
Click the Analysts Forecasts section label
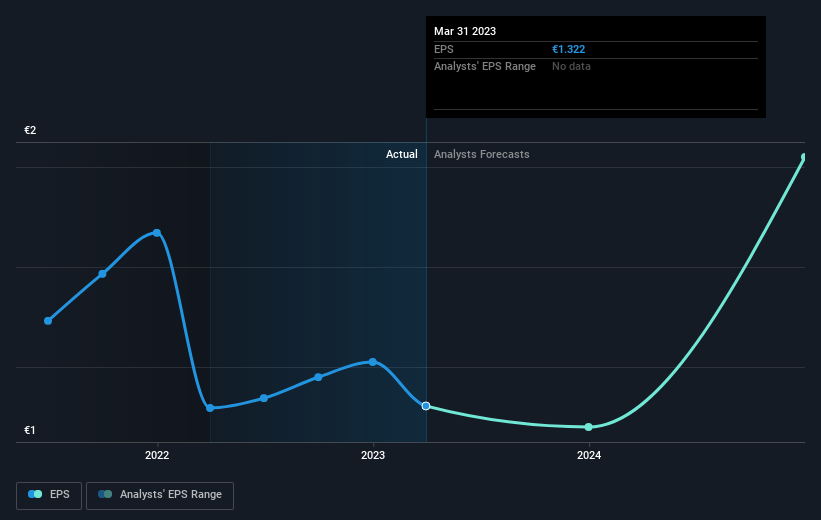(x=482, y=154)
